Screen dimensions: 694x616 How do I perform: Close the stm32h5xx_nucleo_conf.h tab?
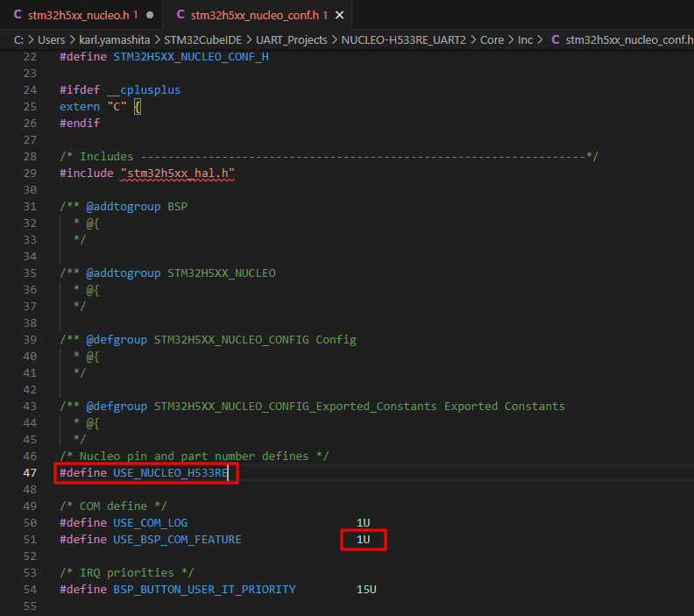point(339,16)
